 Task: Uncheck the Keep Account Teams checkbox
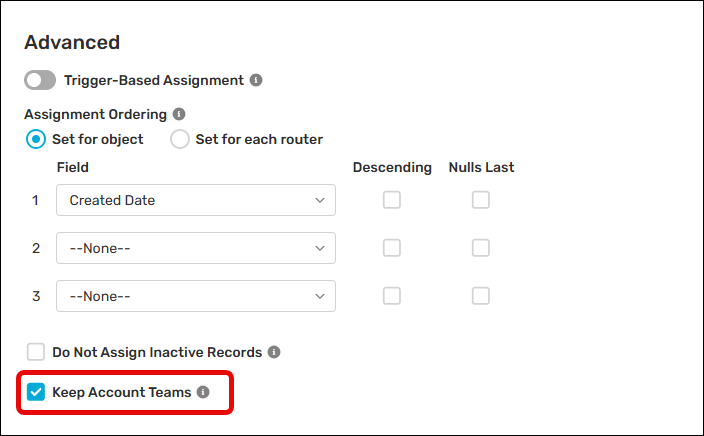[x=35, y=392]
